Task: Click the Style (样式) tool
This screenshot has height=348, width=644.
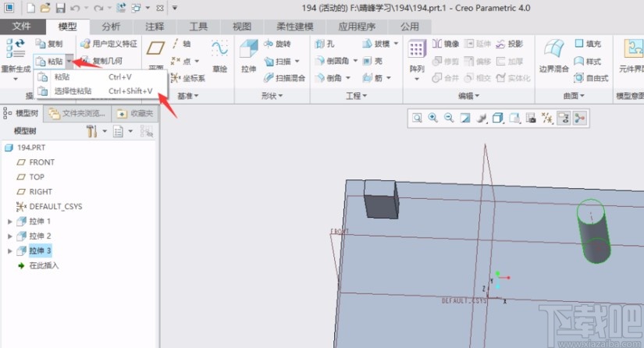Action: pyautogui.click(x=588, y=61)
